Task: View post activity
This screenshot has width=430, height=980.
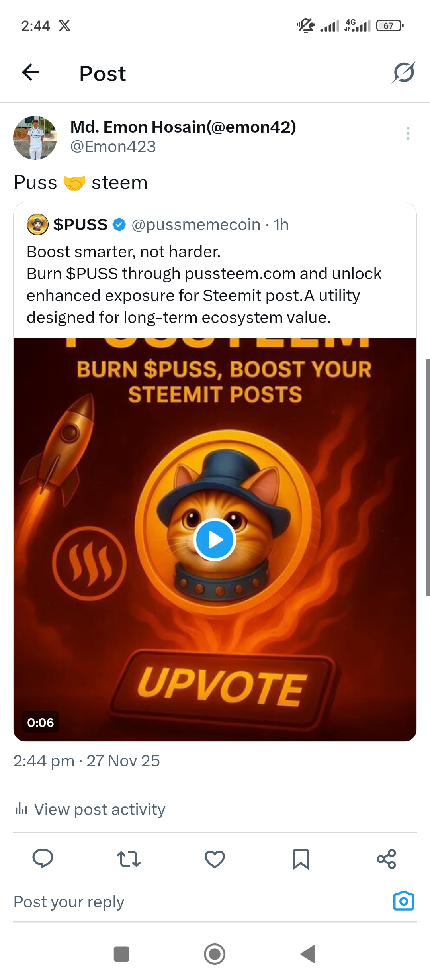Action: click(90, 809)
